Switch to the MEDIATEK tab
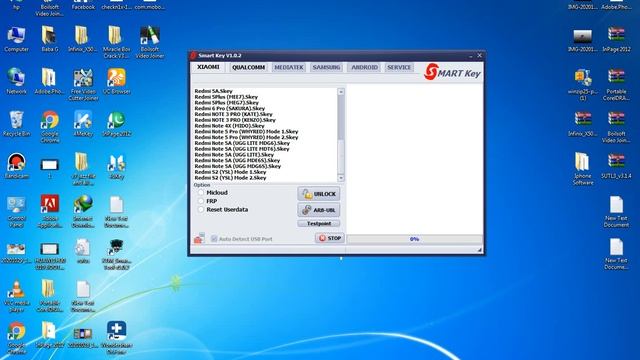The width and height of the screenshot is (640, 360). pyautogui.click(x=289, y=67)
